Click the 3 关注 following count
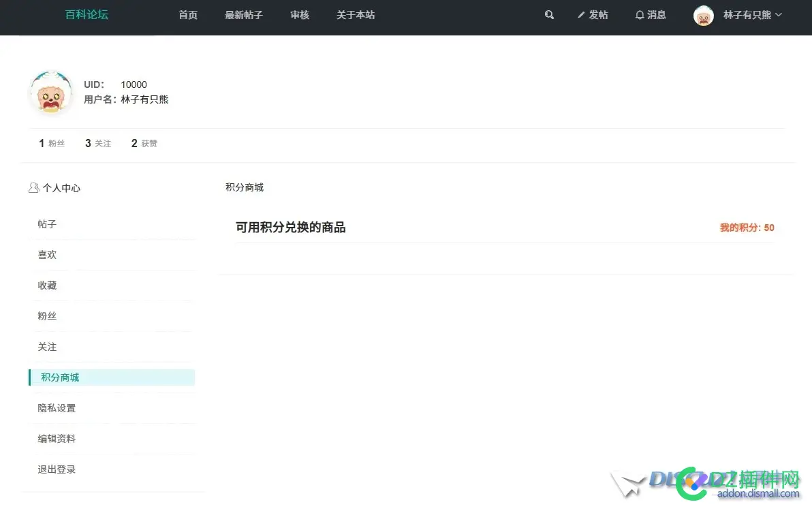Viewport: 812px width, 511px height. click(x=97, y=143)
